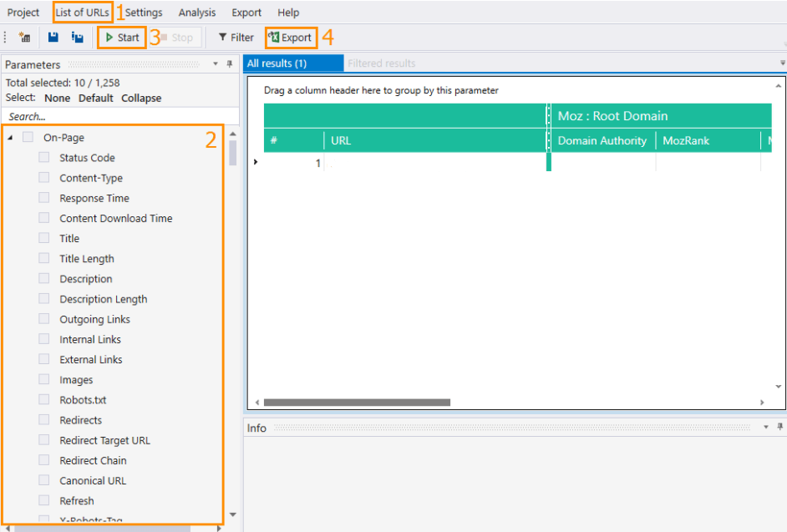Open the Filter tool
787x532 pixels.
[x=236, y=38]
